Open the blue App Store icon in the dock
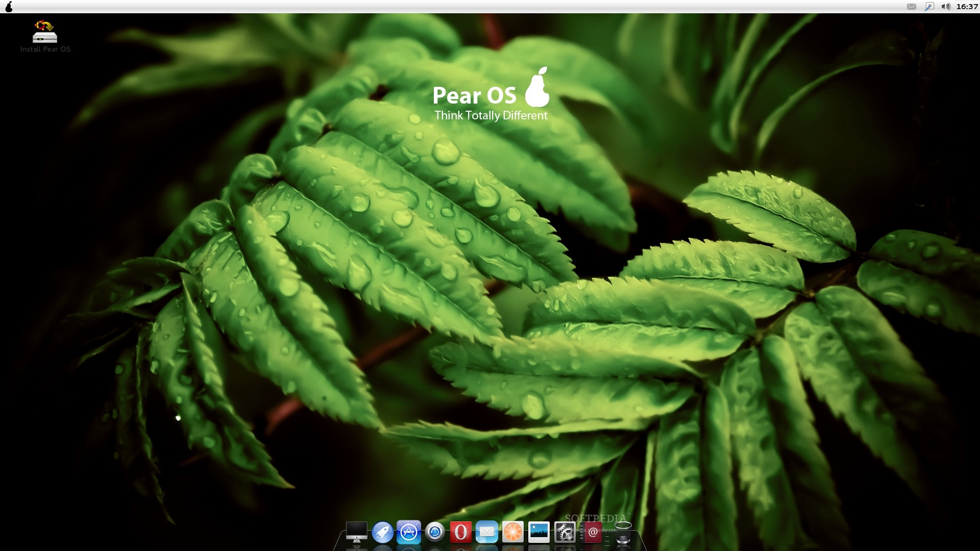Image resolution: width=980 pixels, height=551 pixels. click(408, 532)
